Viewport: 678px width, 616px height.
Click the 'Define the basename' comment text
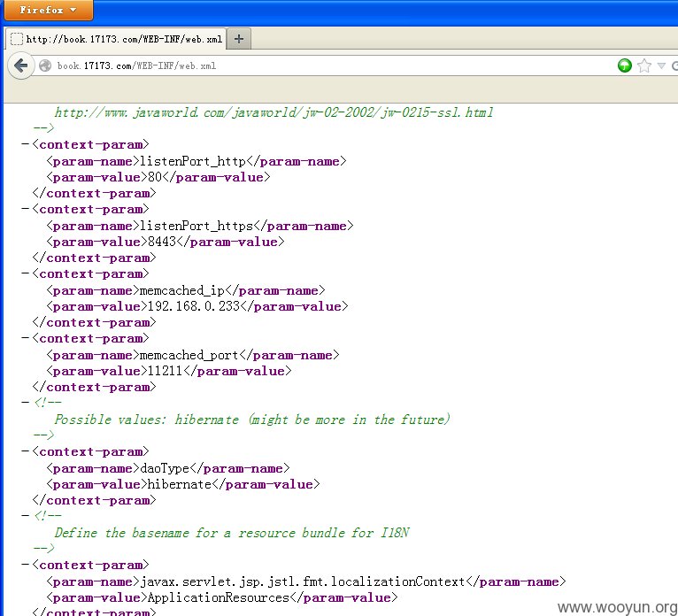232,533
